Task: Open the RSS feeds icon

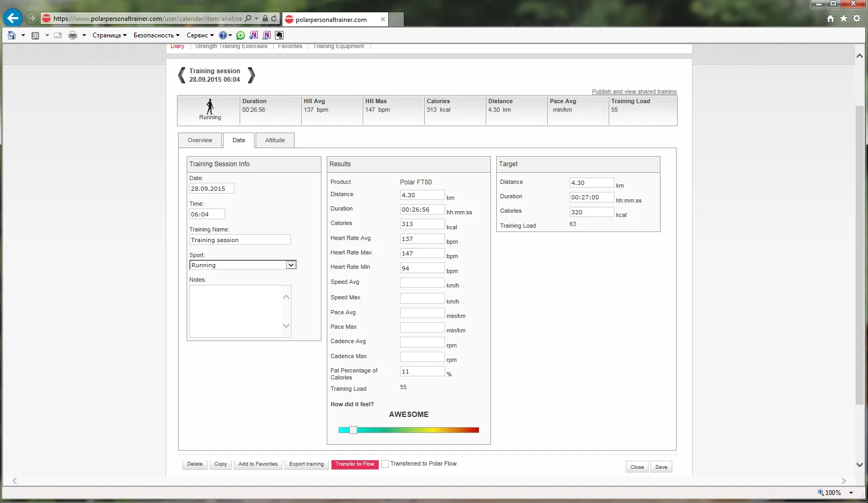Action: 35,35
